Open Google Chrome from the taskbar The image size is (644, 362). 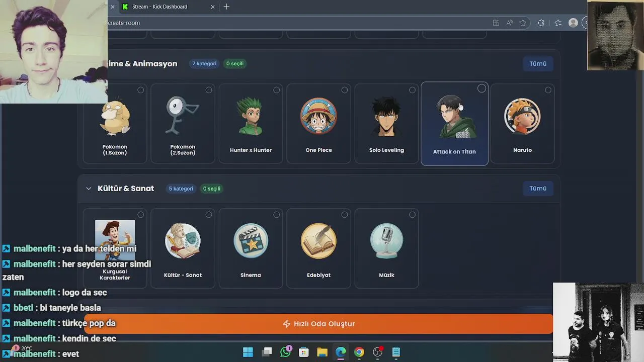[x=359, y=352]
